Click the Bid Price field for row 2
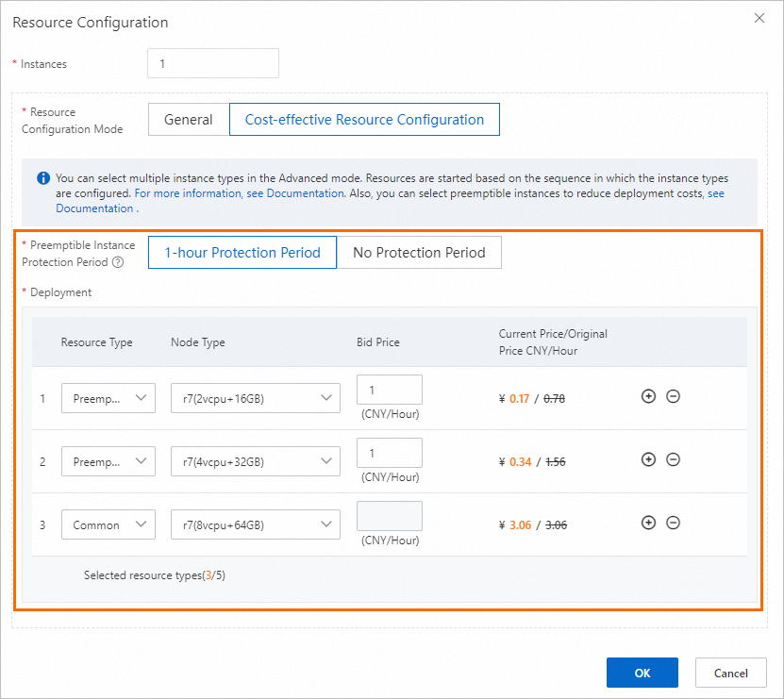 coord(389,453)
